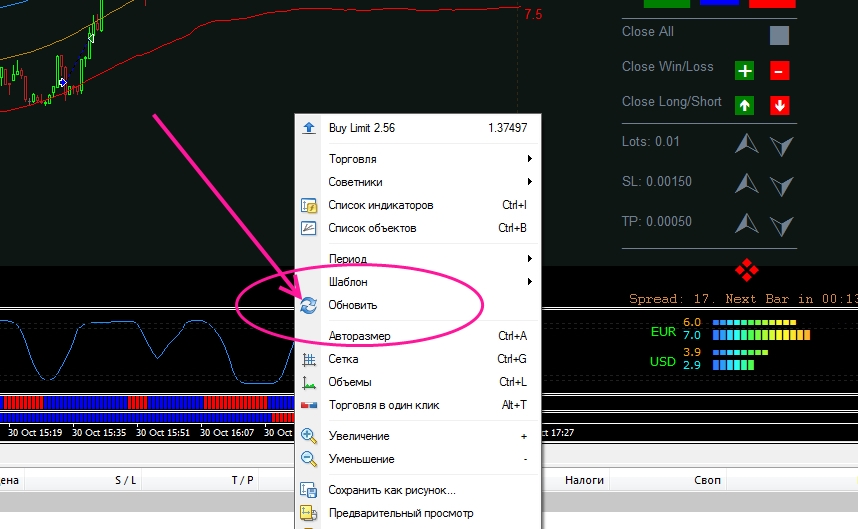Screen dimensions: 858x529
Task: Select Авторазмер in the context menu
Action: [x=418, y=336]
